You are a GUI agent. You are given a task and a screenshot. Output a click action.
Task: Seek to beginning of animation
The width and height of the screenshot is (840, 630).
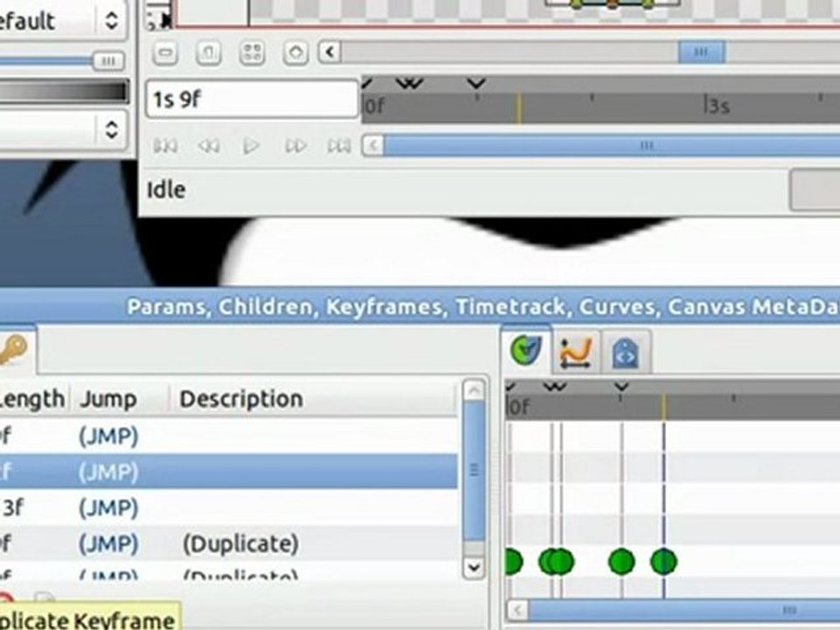point(165,146)
